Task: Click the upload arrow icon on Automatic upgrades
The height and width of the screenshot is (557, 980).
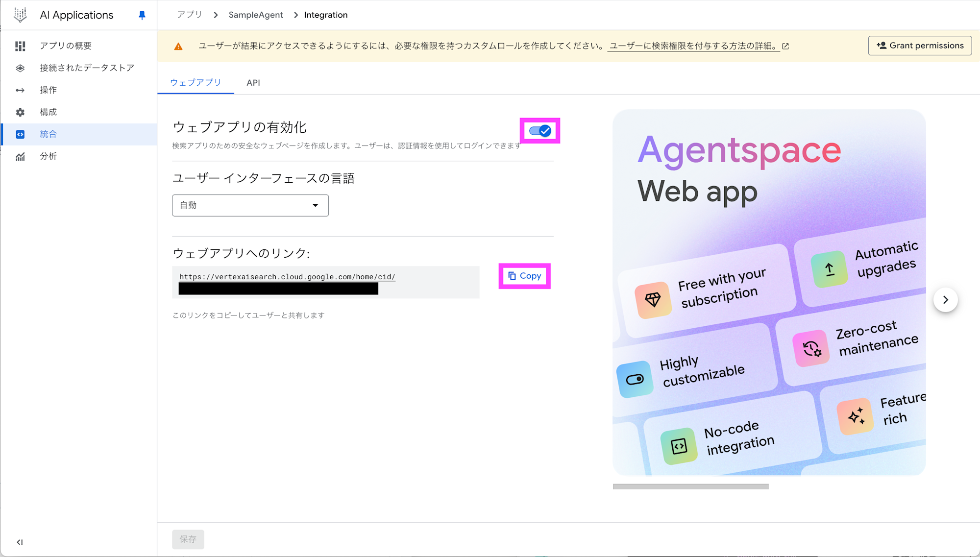Action: tap(829, 269)
